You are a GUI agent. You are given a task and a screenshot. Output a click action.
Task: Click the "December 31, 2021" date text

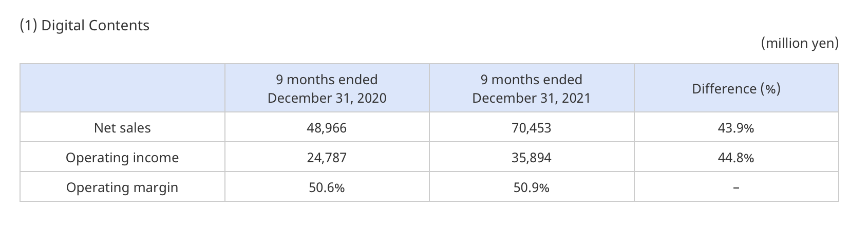pyautogui.click(x=531, y=98)
